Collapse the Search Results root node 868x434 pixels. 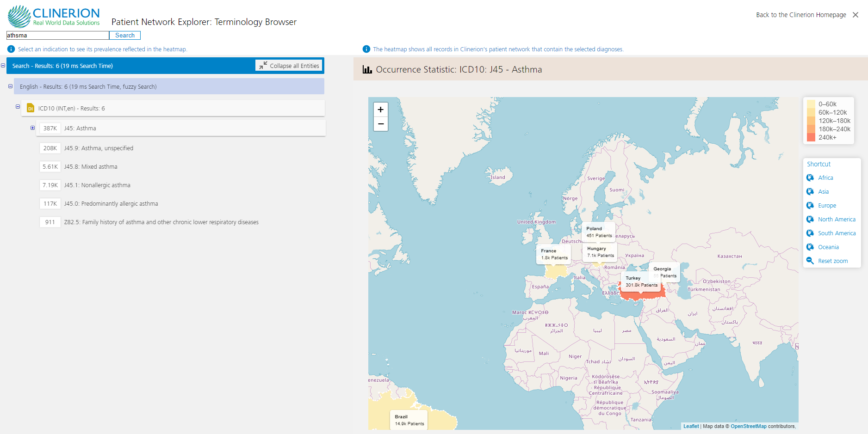click(x=3, y=65)
